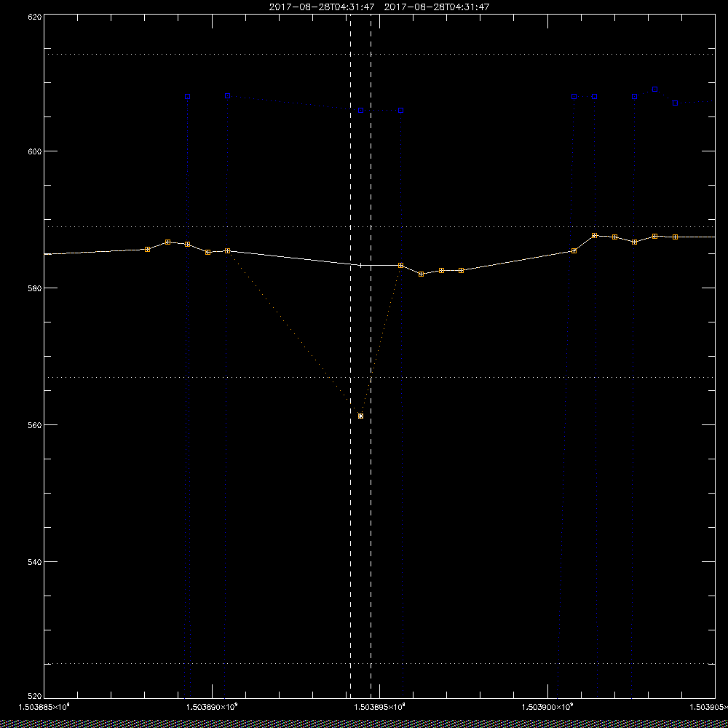728x728 pixels.
Task: Pick the blue square marker inside the dashed lines
Action: [x=361, y=111]
